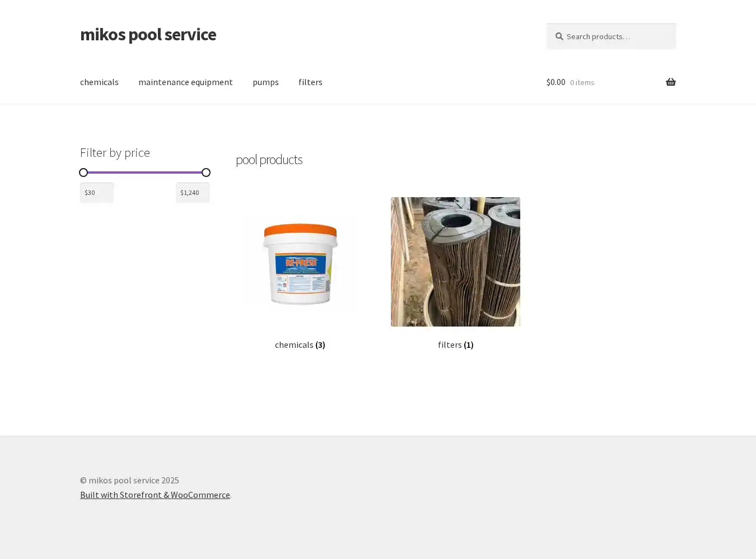
Task: Open the chemicals bucket product image
Action: tap(300, 262)
